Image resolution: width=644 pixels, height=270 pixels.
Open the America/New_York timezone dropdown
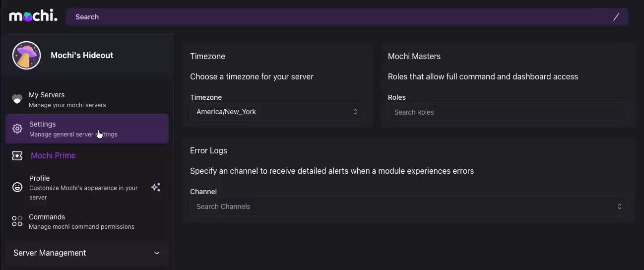pyautogui.click(x=276, y=112)
